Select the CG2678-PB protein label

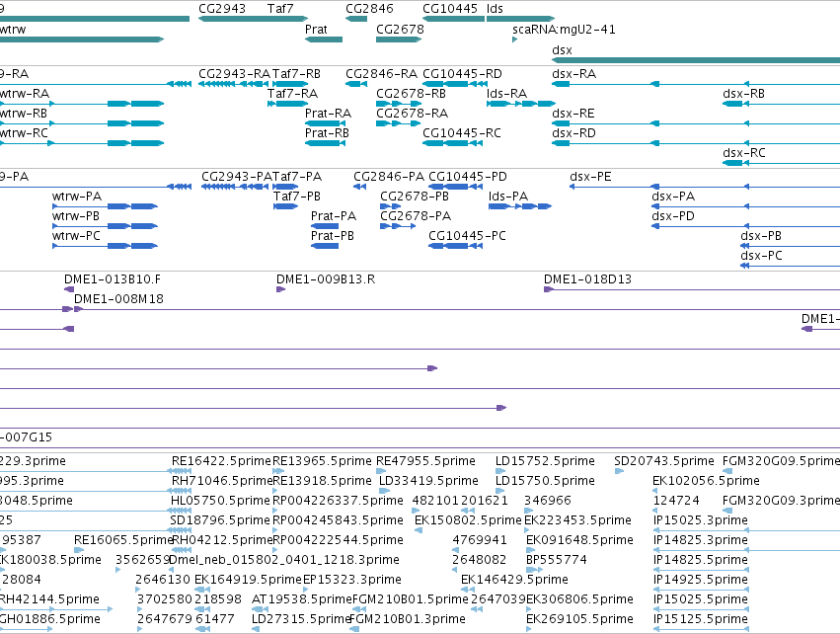coord(415,197)
